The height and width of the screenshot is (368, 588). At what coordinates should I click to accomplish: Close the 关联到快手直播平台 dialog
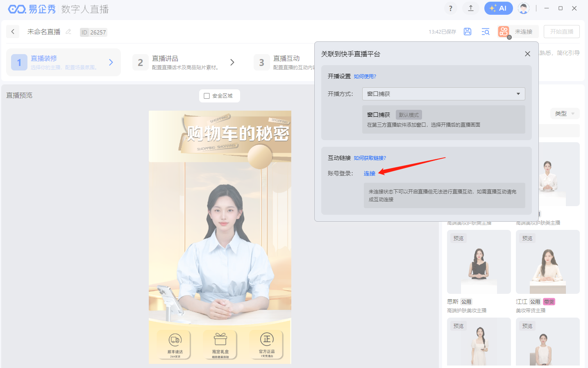(527, 54)
